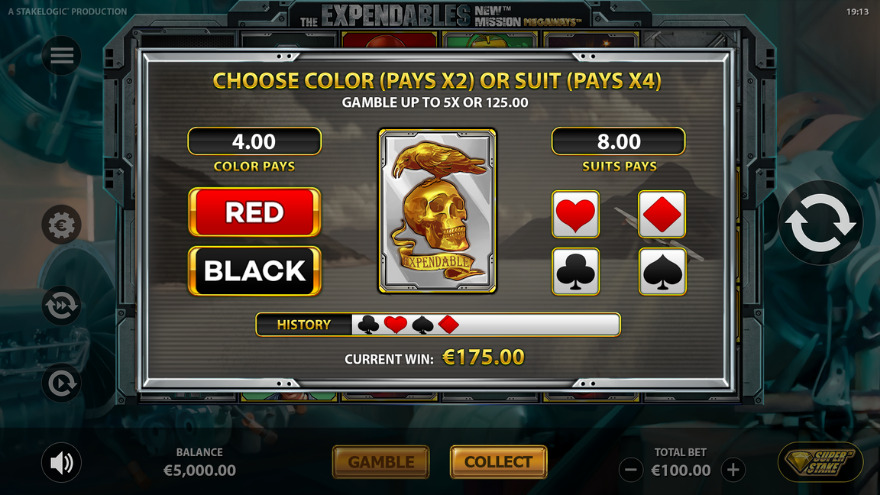Choose the hearts suit
The height and width of the screenshot is (495, 880).
(576, 214)
